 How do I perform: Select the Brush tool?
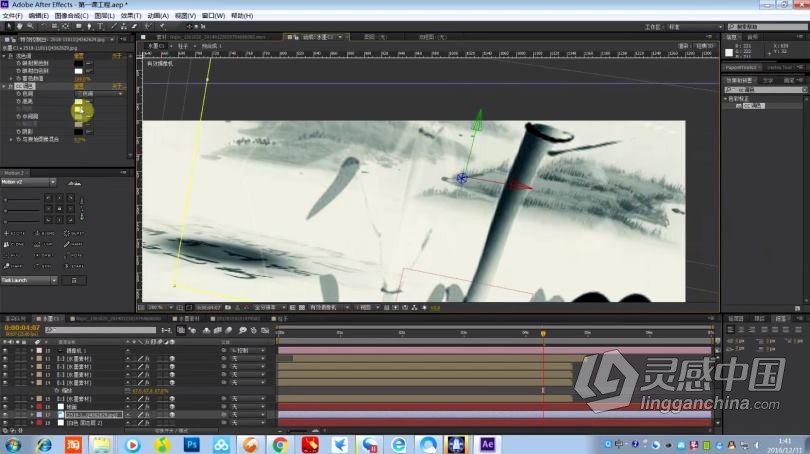[x=114, y=26]
